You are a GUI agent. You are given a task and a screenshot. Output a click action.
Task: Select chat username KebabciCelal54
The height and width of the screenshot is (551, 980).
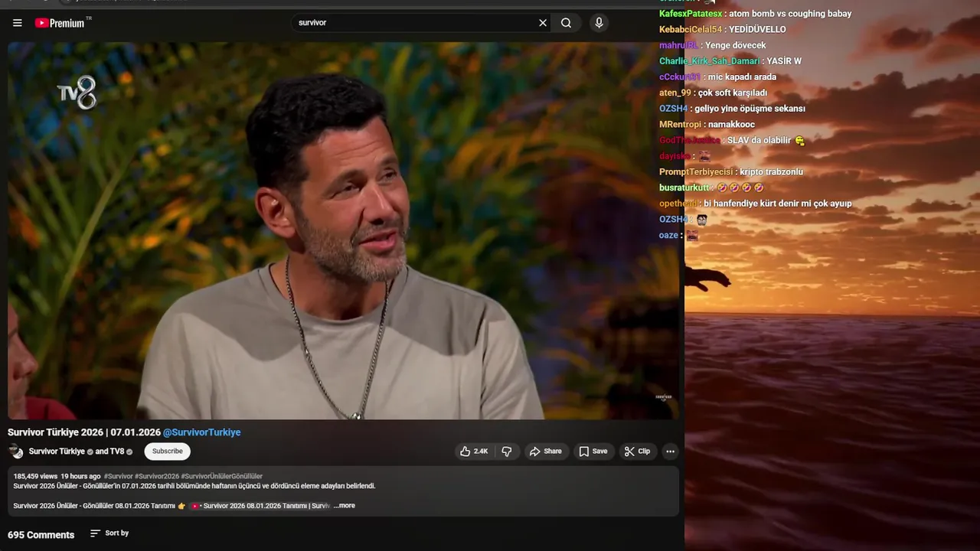click(691, 30)
